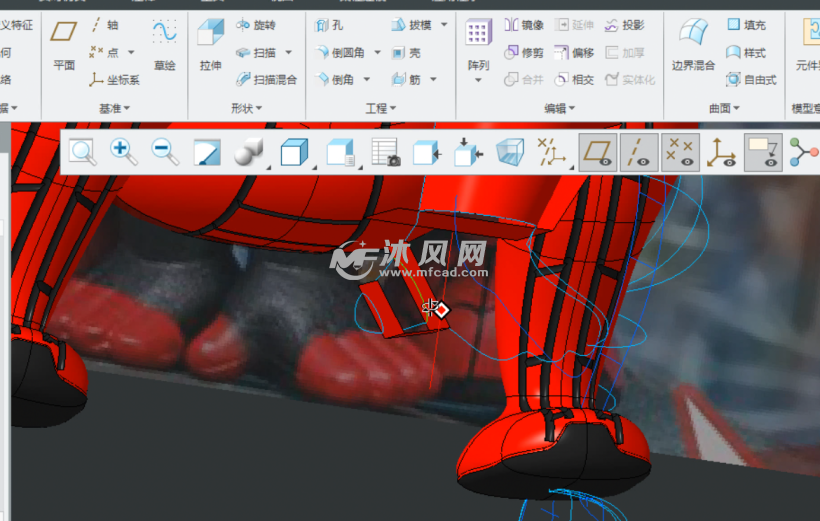This screenshot has height=521, width=820.
Task: Open the display style cube dropdown
Action: (x=297, y=153)
